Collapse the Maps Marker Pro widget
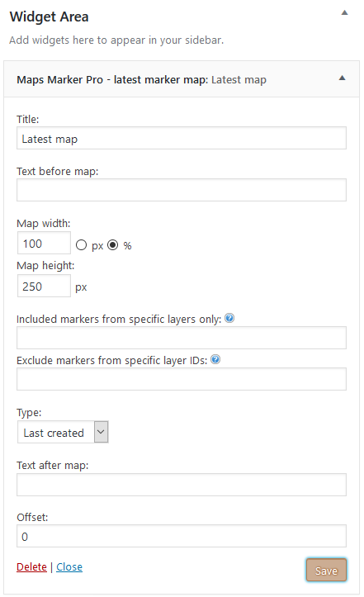364x597 pixels. (x=343, y=78)
